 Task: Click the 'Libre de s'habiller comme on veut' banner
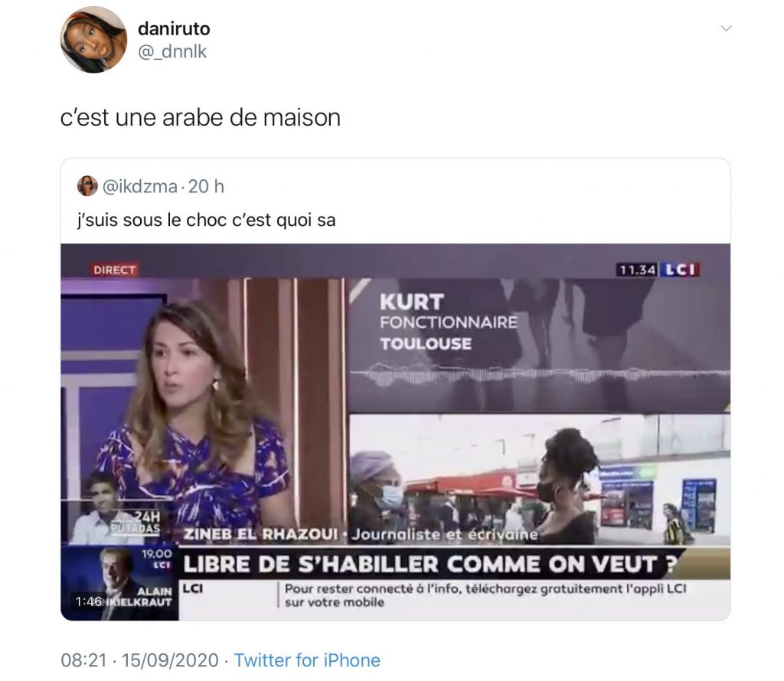pyautogui.click(x=431, y=564)
